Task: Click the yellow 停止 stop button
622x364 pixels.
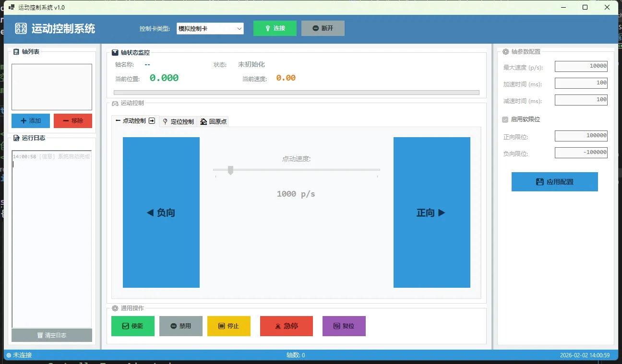Action: click(x=229, y=326)
